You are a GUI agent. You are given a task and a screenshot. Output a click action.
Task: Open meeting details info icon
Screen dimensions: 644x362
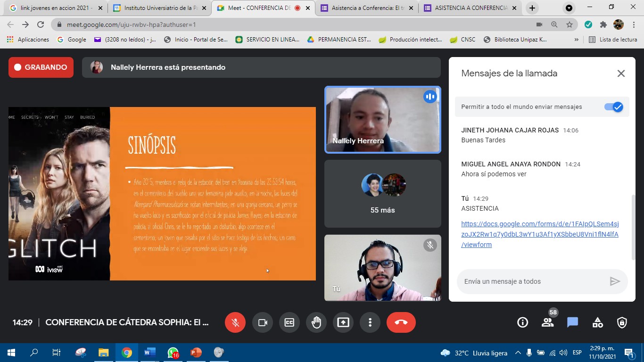tap(522, 322)
